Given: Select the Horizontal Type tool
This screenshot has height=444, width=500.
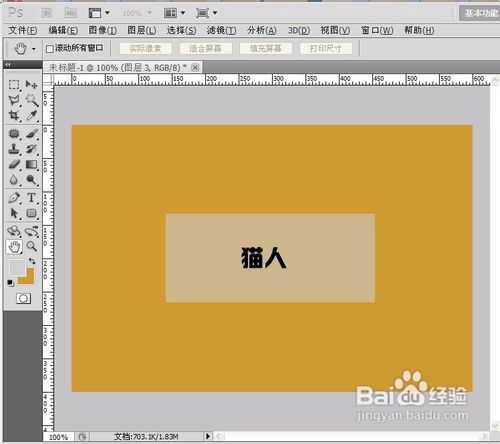Looking at the screenshot, I should pyautogui.click(x=32, y=198).
